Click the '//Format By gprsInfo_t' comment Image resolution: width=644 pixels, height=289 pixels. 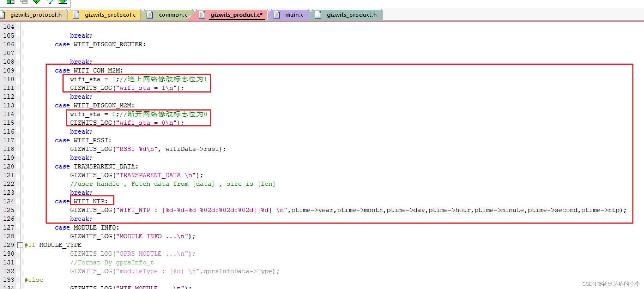112,262
